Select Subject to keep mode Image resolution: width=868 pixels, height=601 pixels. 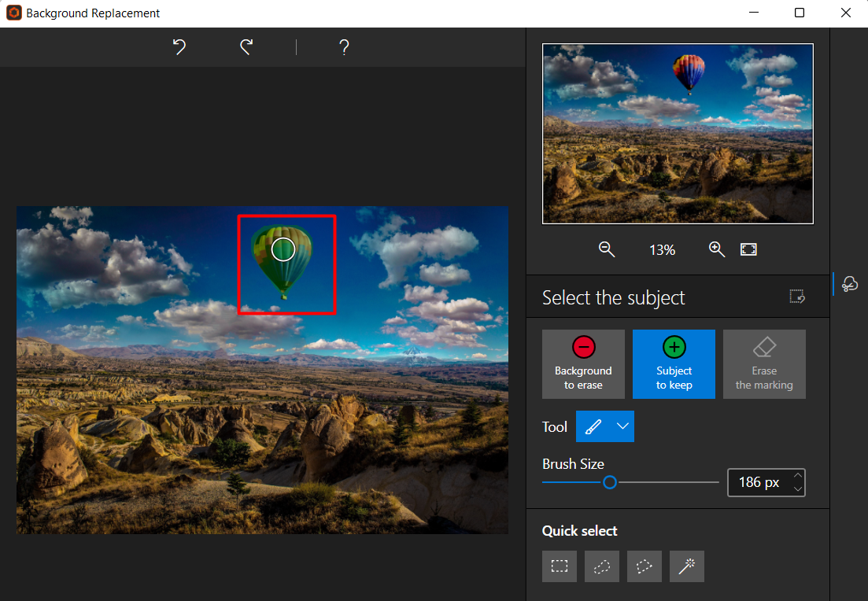674,364
